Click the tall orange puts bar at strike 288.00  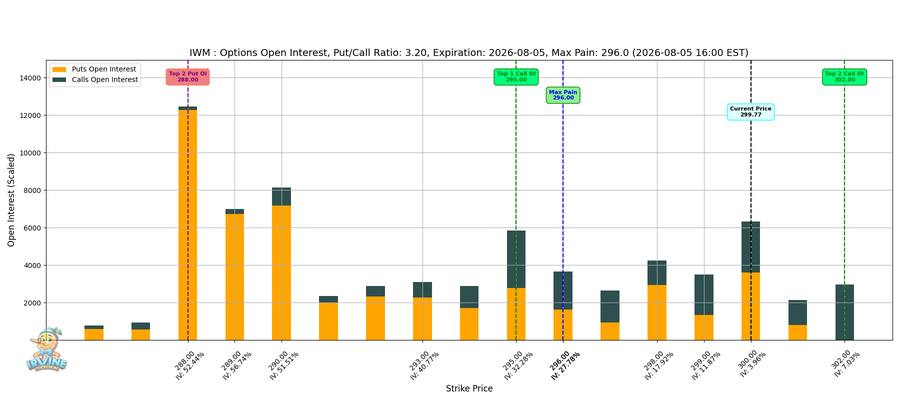(x=188, y=225)
